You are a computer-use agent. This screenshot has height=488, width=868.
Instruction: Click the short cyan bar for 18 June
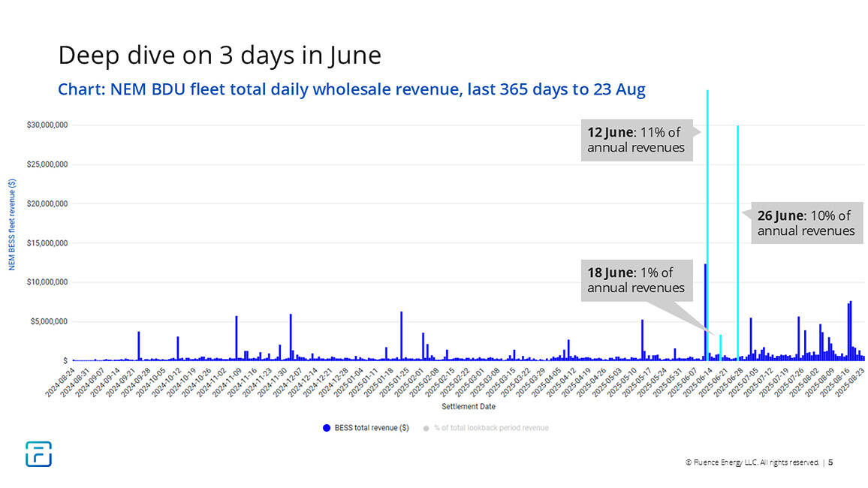coord(720,348)
